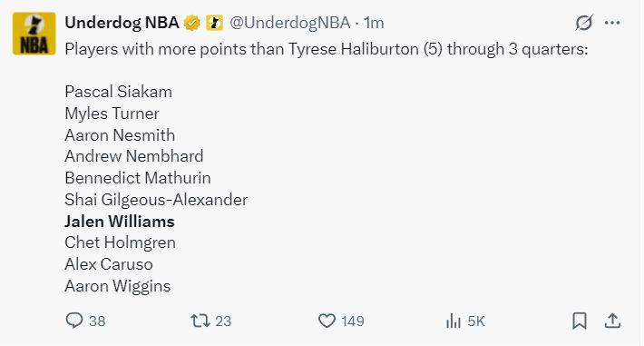Toggle the bookmark icon for this post
The width and height of the screenshot is (644, 346).
(x=580, y=321)
